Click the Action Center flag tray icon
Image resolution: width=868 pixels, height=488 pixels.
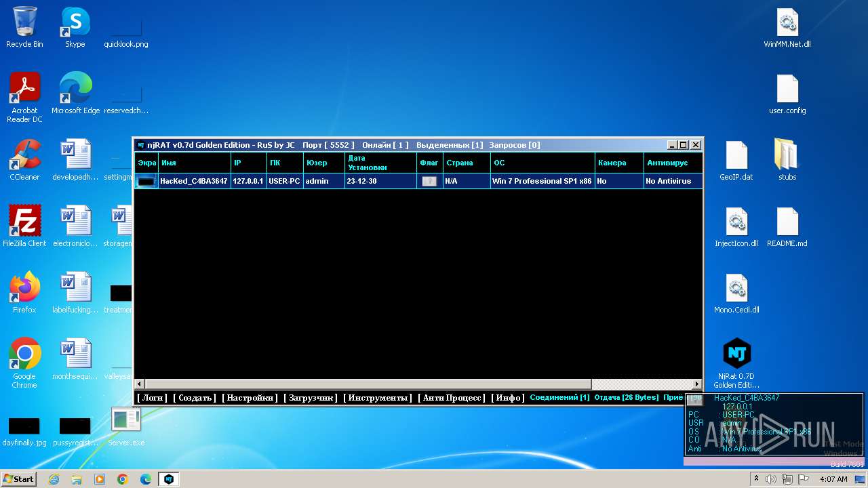(804, 479)
